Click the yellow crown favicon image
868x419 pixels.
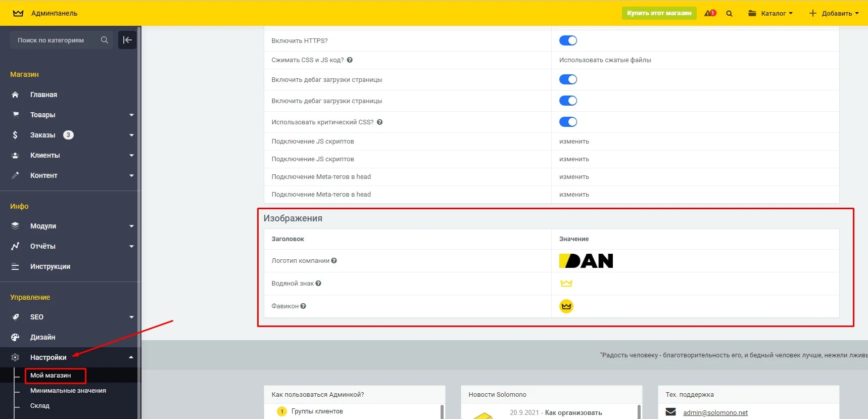pos(566,306)
